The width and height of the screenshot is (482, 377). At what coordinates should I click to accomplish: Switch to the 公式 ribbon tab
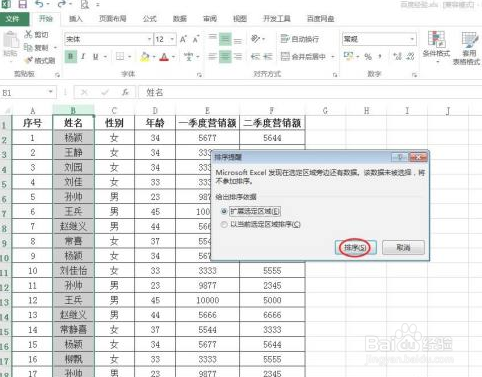coord(149,19)
